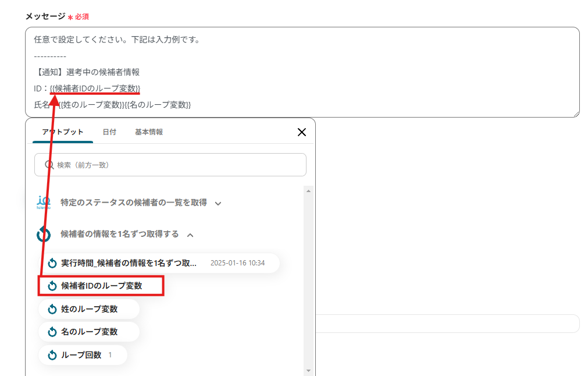Click the loop icon on ループ回数

click(x=52, y=355)
